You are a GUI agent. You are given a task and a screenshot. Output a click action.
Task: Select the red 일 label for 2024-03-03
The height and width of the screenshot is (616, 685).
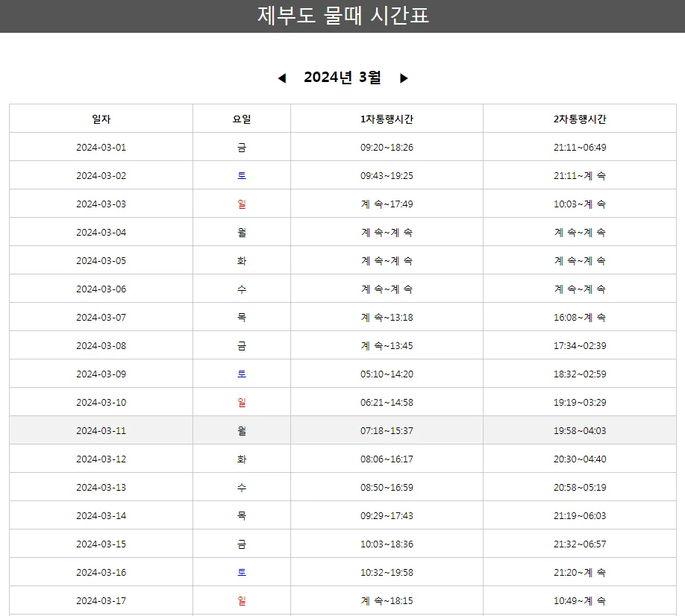pyautogui.click(x=241, y=203)
